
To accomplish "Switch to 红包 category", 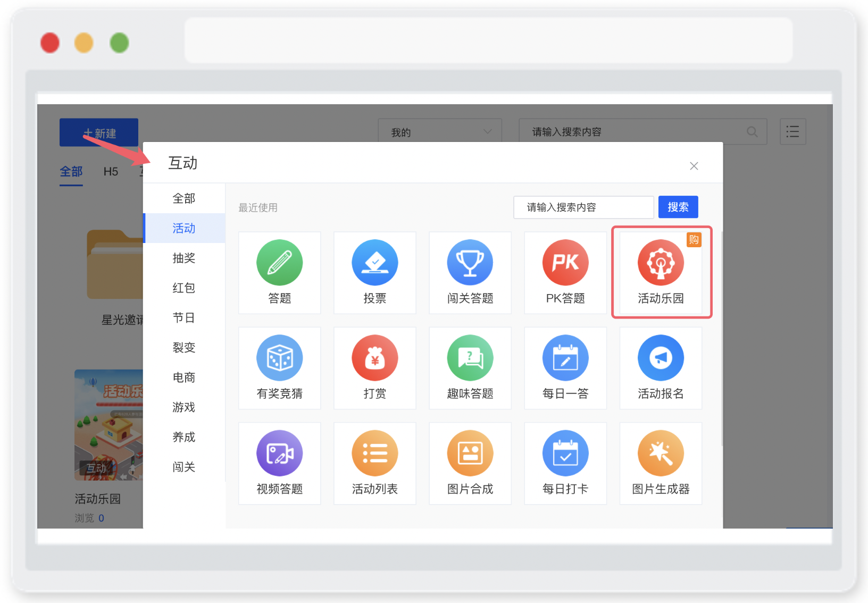I will pyautogui.click(x=184, y=288).
